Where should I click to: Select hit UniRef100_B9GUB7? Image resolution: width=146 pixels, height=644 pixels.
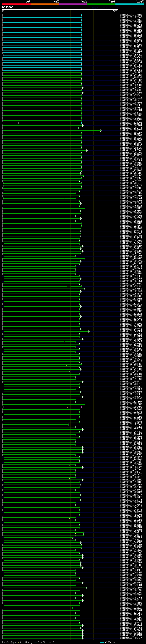tap(131, 133)
